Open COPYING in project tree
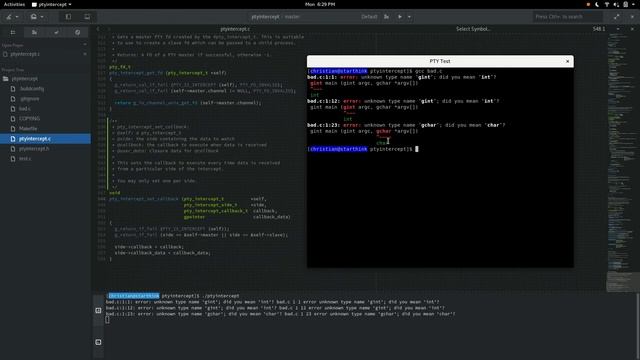 (29, 119)
